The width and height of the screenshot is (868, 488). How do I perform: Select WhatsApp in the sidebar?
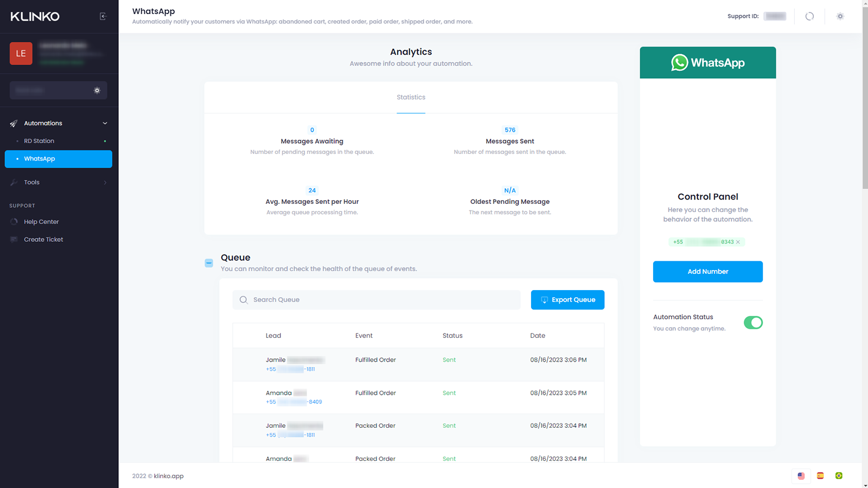tap(59, 159)
